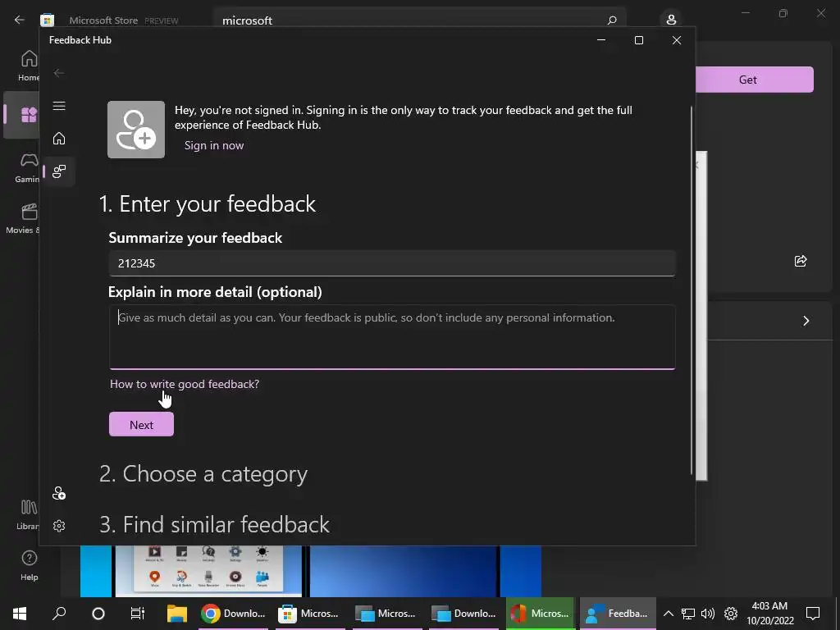The image size is (840, 630).
Task: Open Windows Start menu
Action: click(20, 614)
